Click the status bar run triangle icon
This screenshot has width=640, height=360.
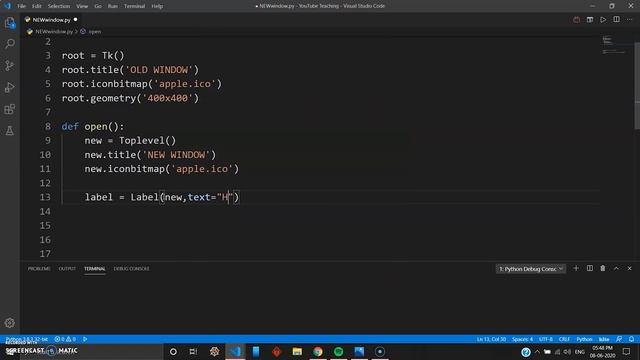click(85, 339)
